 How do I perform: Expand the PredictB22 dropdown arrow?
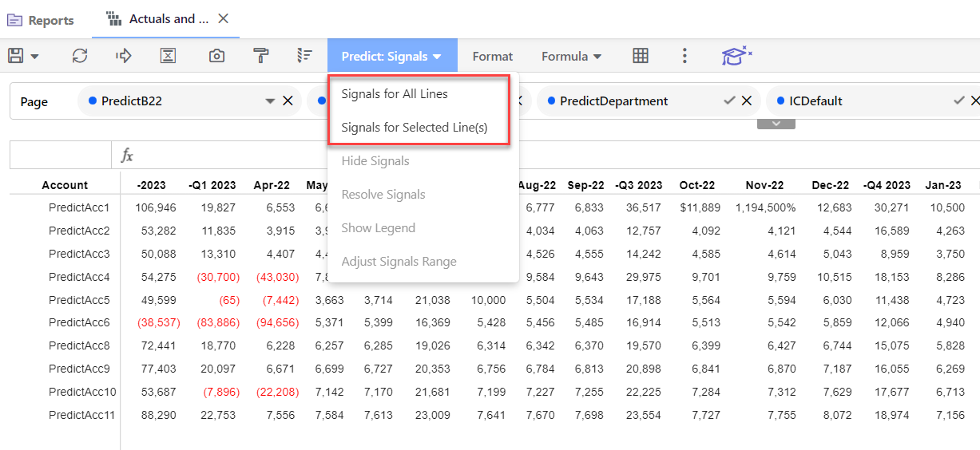pos(270,101)
